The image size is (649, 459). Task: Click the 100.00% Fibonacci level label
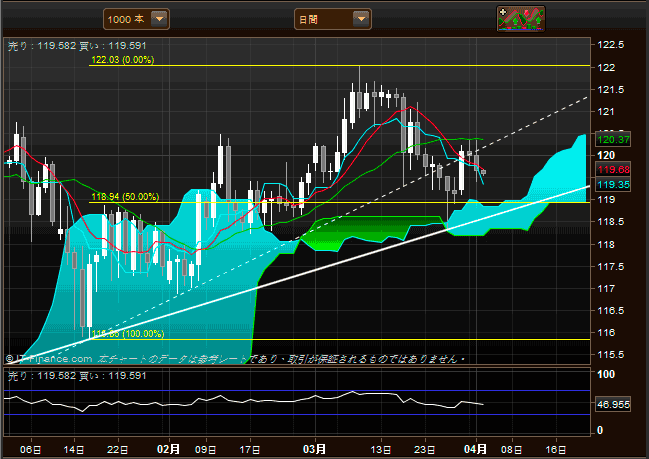click(127, 334)
